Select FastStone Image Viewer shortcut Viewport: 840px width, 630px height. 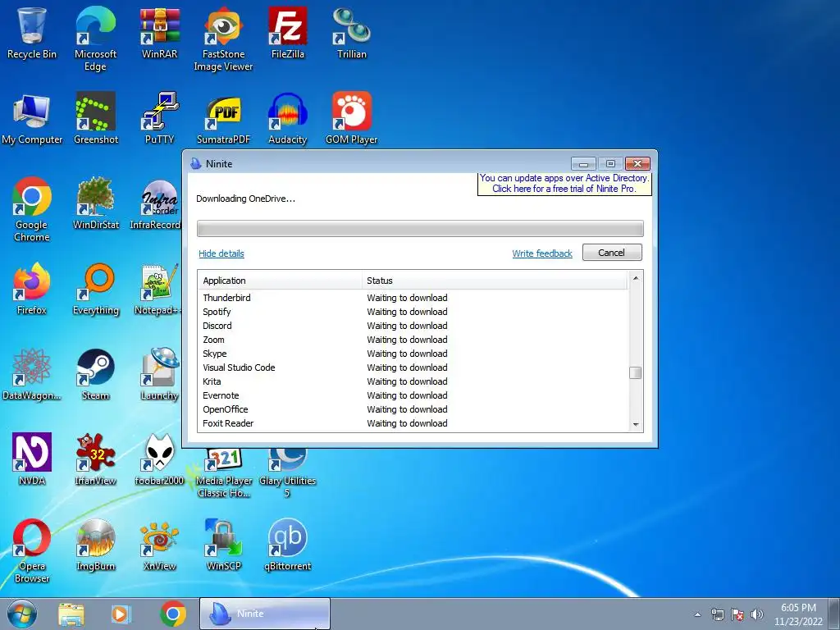(x=223, y=39)
